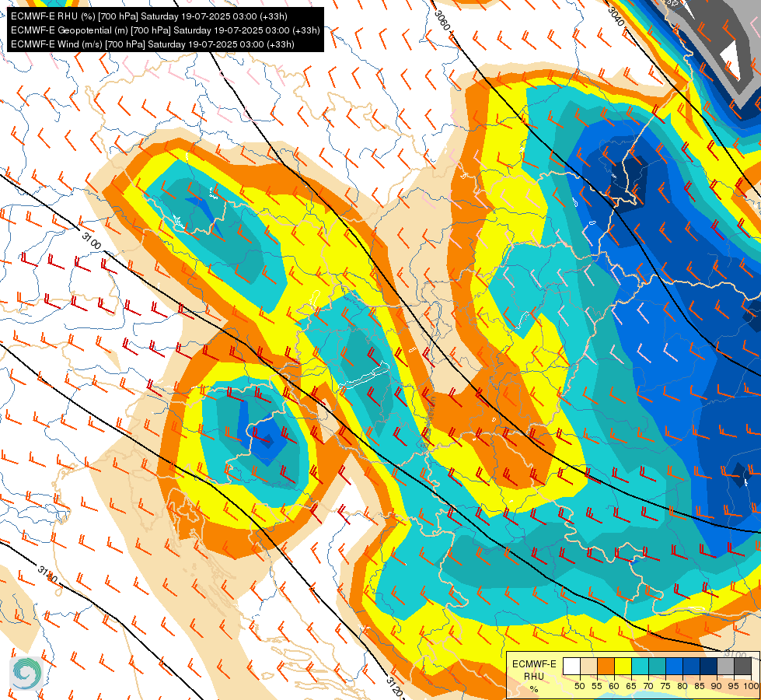Select the bright blue 75-80% legend swatch
Screen dimensions: 761x700
tap(675, 666)
